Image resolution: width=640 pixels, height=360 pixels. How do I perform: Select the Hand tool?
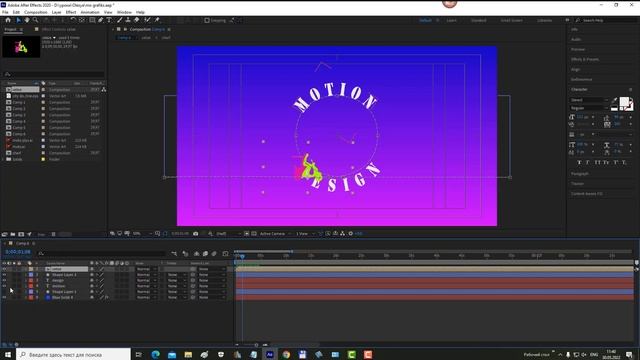point(27,20)
